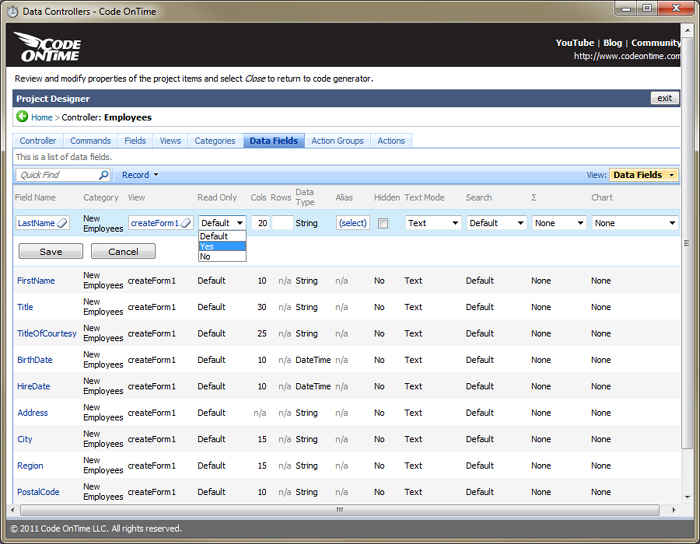Toggle the Hidden checkbox for LastName
Viewport: 700px width, 544px height.
point(383,223)
